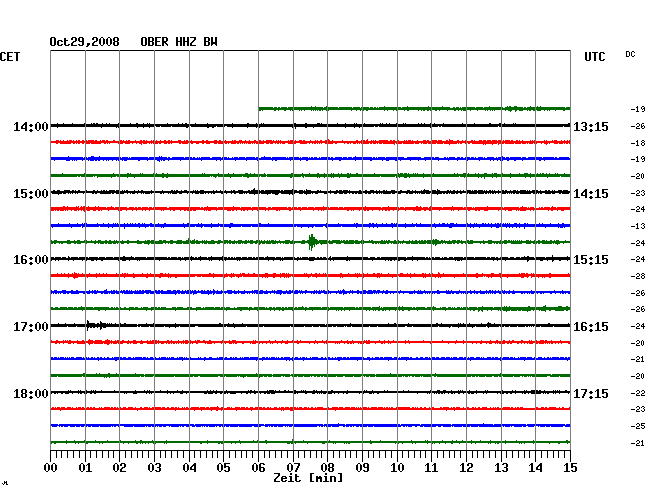Select the 14:15 UTC time label
Screen dimensions: 650x494
pyautogui.click(x=591, y=194)
